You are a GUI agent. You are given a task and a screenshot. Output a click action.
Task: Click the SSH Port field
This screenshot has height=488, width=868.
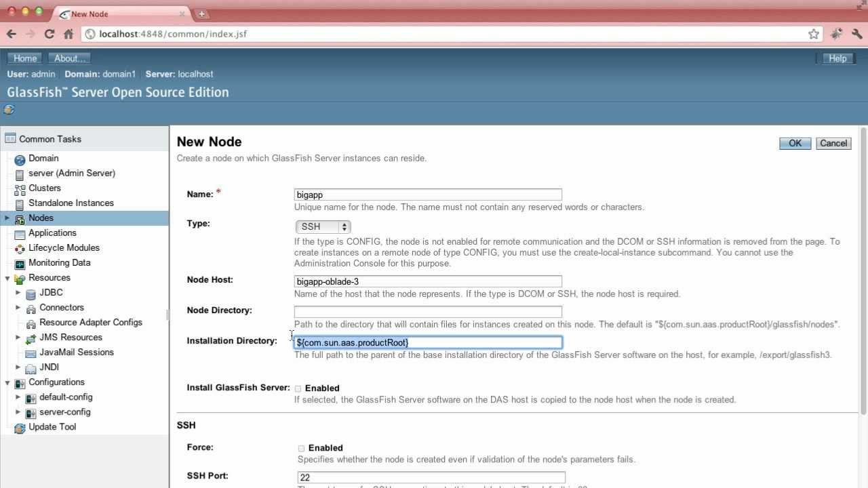coord(431,477)
